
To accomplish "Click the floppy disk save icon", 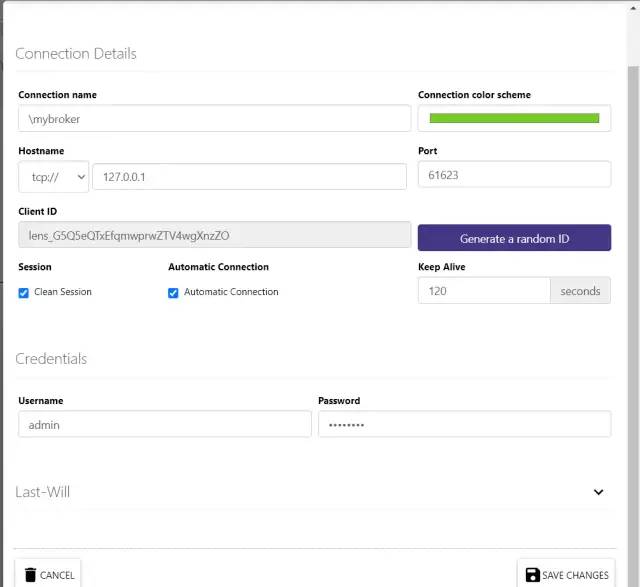I will 533,575.
